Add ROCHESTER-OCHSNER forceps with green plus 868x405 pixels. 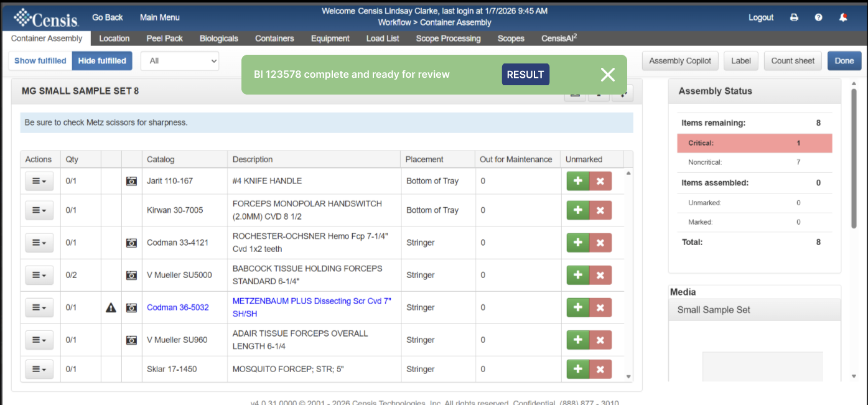click(x=578, y=243)
